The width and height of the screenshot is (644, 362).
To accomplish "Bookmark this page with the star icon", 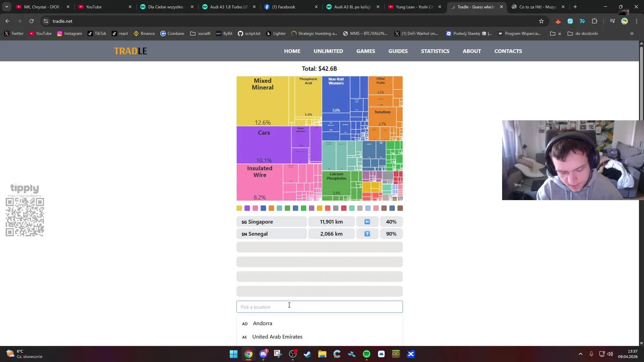I will click(541, 21).
